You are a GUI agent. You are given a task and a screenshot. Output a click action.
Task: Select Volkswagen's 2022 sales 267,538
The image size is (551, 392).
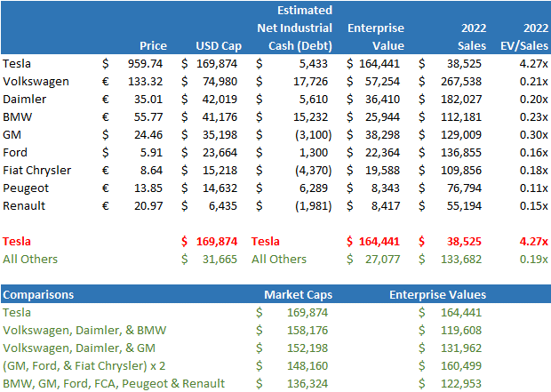pyautogui.click(x=461, y=82)
